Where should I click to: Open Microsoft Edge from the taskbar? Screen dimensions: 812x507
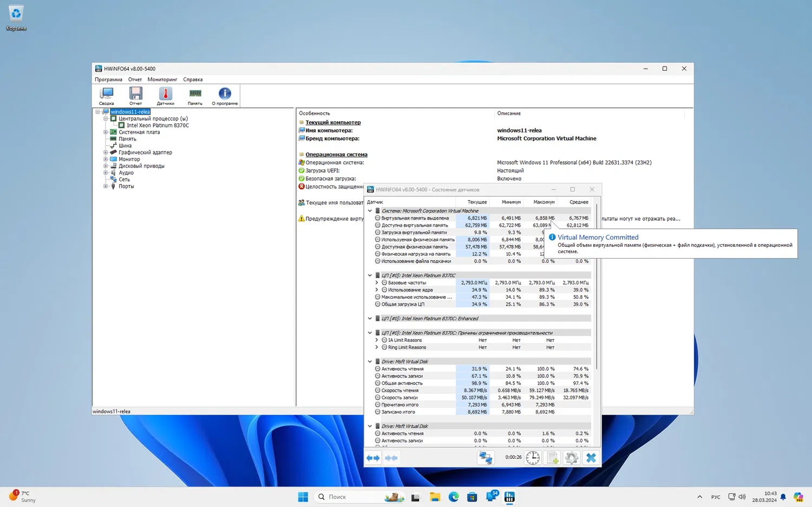coord(454,497)
